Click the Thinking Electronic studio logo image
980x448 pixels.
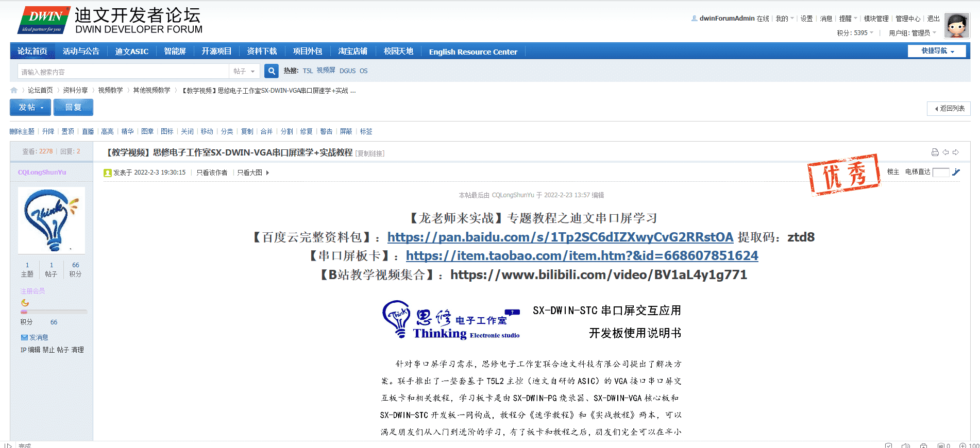coord(451,320)
